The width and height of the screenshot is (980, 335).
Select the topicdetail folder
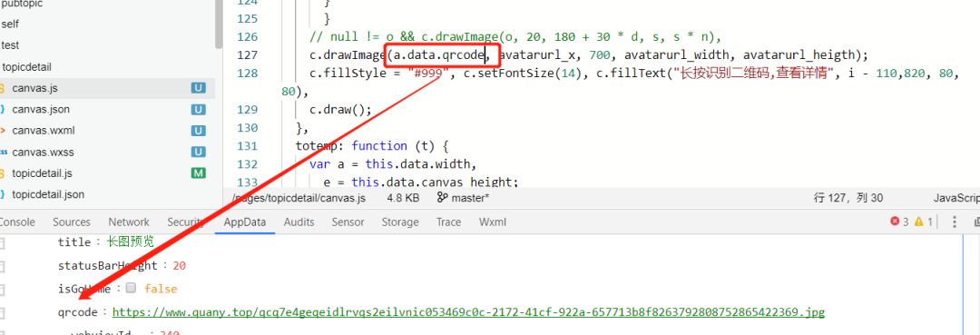(26, 67)
